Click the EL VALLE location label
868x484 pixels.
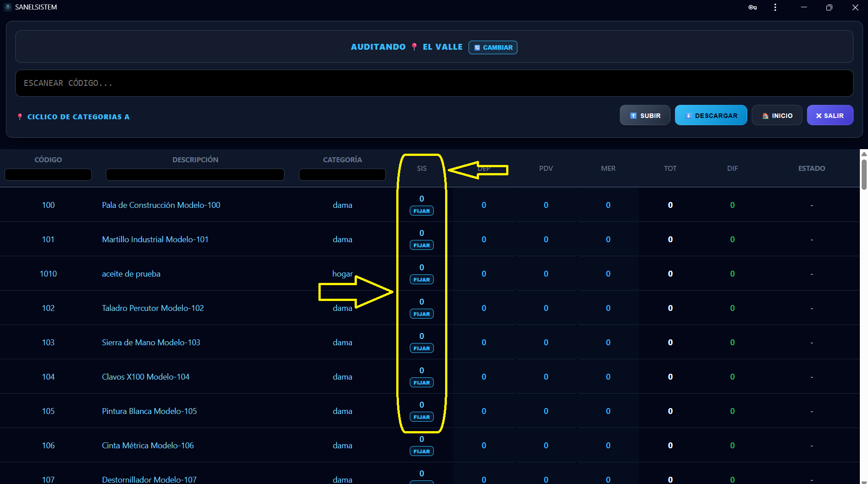[443, 47]
